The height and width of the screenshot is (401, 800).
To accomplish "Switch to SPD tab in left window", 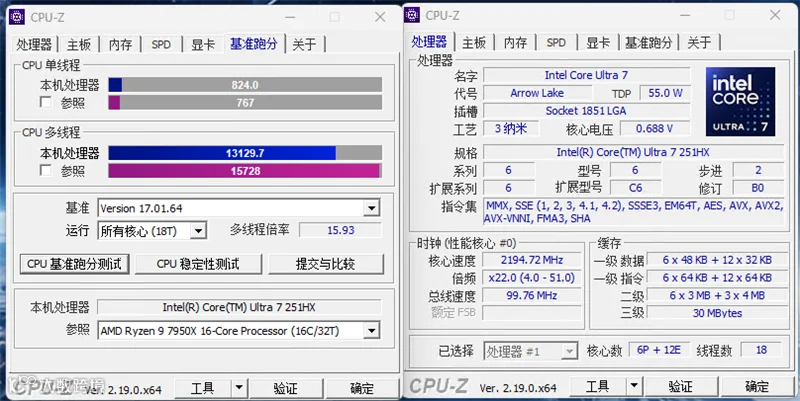I will tap(161, 44).
